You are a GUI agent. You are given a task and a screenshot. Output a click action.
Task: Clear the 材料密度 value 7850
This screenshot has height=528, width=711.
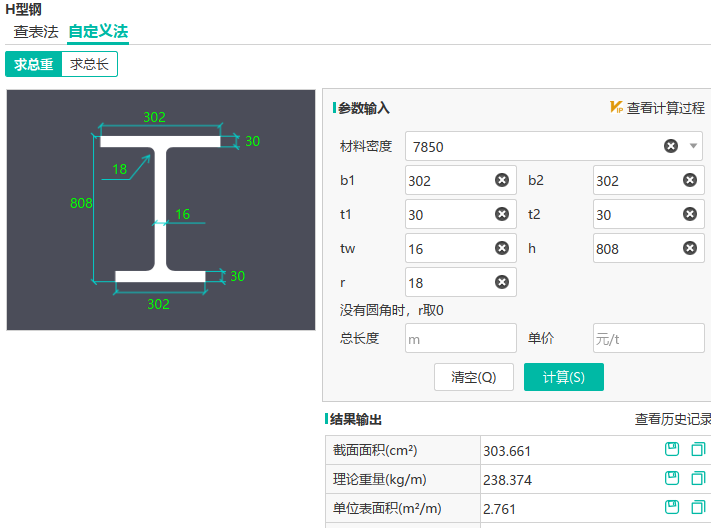[x=671, y=146]
